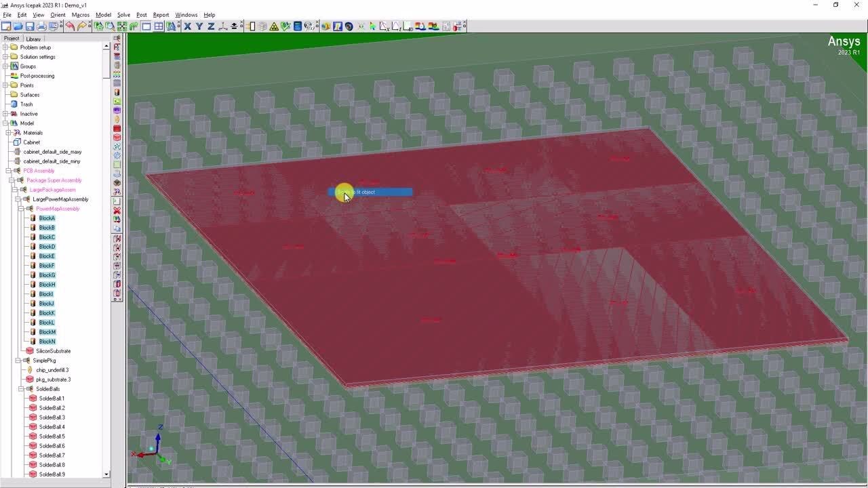The image size is (868, 488).
Task: Collapse the SimplePkg assembly node
Action: [x=18, y=361]
